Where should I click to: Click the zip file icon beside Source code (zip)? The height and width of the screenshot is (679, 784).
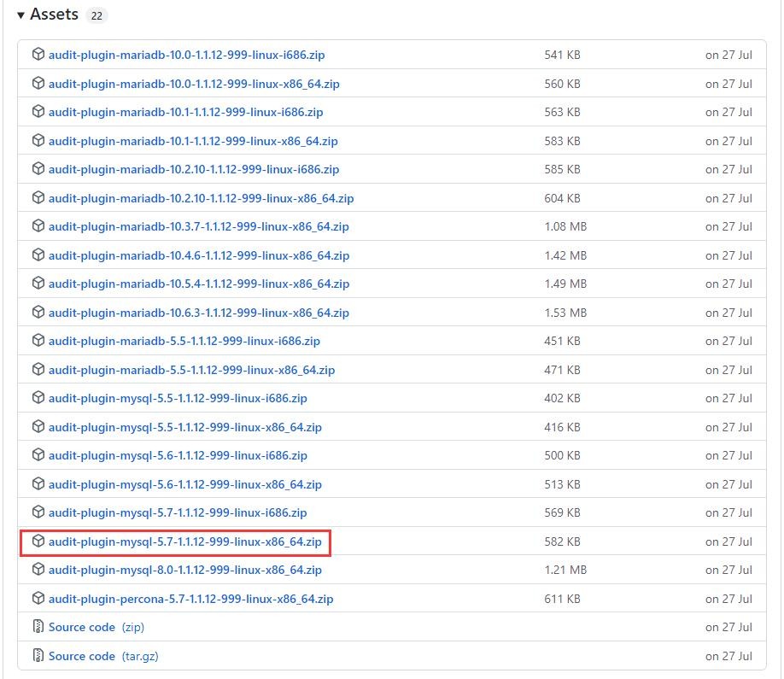[x=38, y=627]
